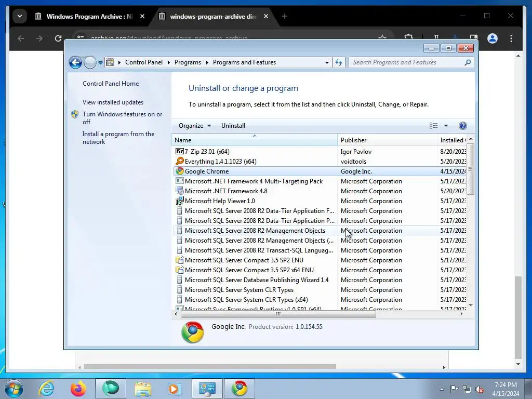
Task: Click Programs breadcrumb
Action: click(x=188, y=62)
